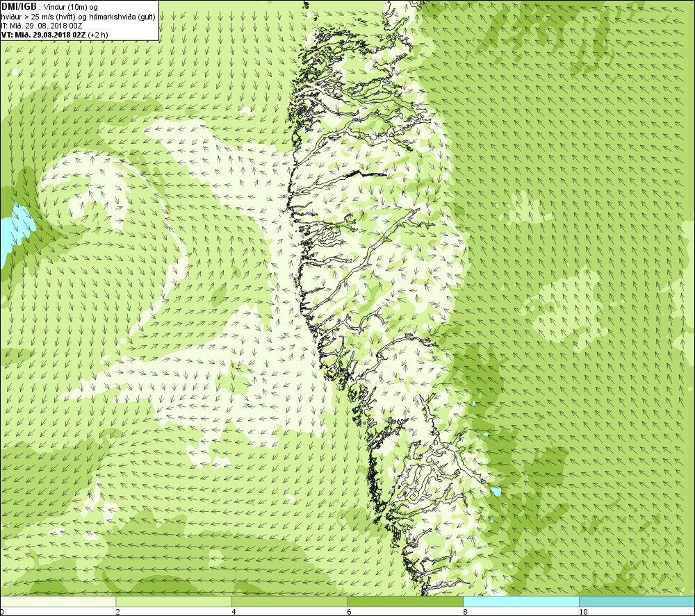Click the legend scale label '6'
Screen dimensions: 695x616
(350, 612)
